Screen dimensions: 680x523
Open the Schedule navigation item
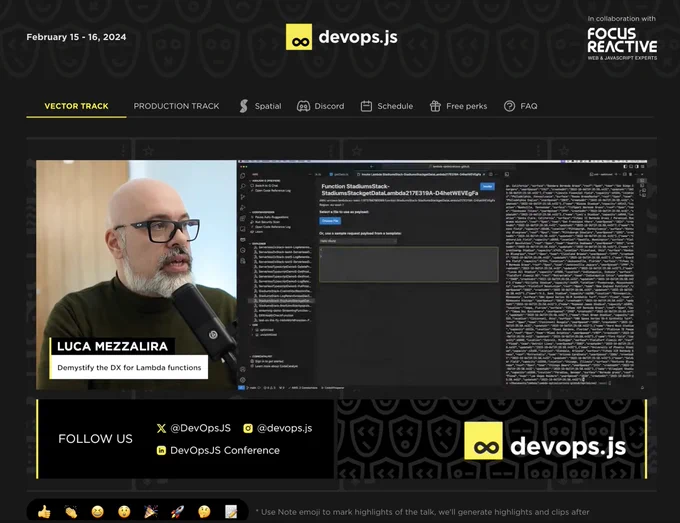387,106
